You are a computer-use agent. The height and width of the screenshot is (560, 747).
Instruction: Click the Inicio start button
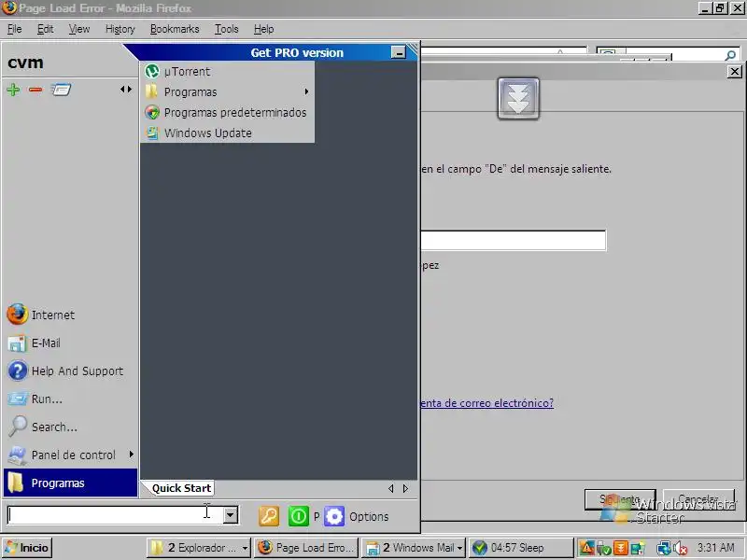pyautogui.click(x=27, y=548)
